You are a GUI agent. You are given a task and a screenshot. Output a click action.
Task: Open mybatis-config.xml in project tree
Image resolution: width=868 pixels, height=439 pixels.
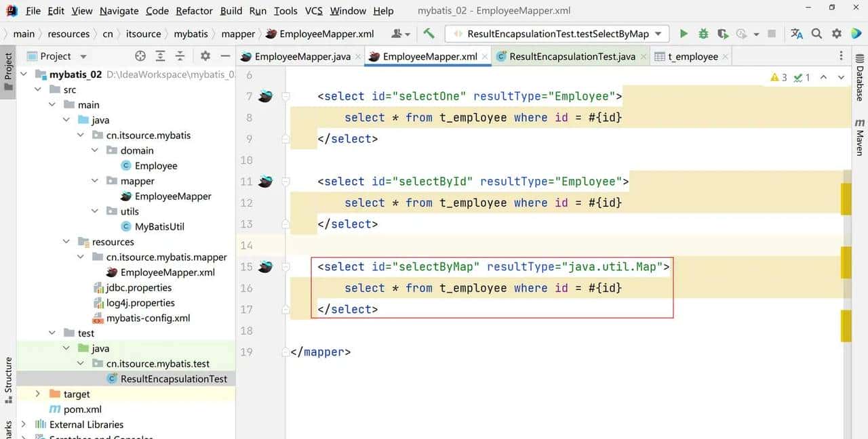pyautogui.click(x=148, y=318)
